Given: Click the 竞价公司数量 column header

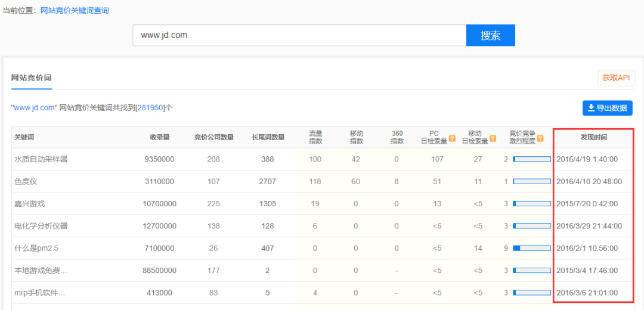Looking at the screenshot, I should pos(213,138).
